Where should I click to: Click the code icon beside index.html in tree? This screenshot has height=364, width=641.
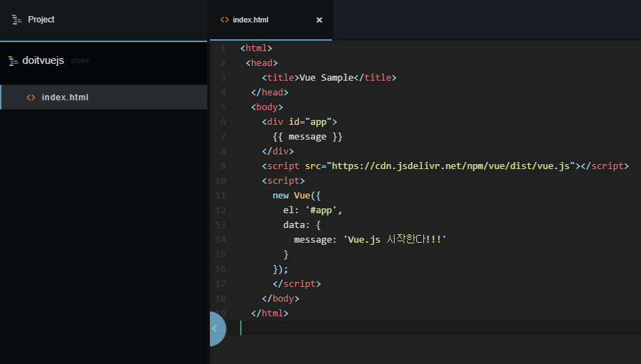(31, 97)
